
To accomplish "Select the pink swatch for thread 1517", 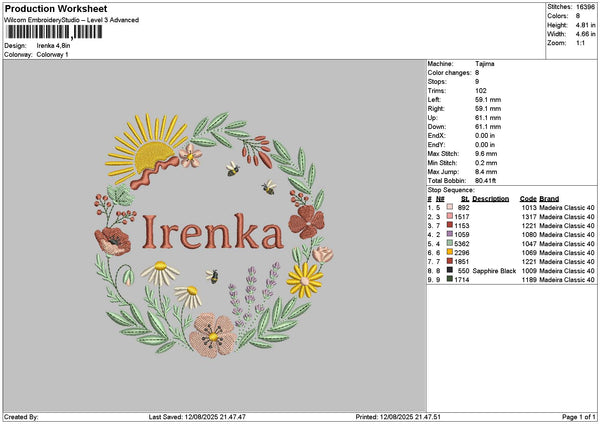I will (x=451, y=216).
